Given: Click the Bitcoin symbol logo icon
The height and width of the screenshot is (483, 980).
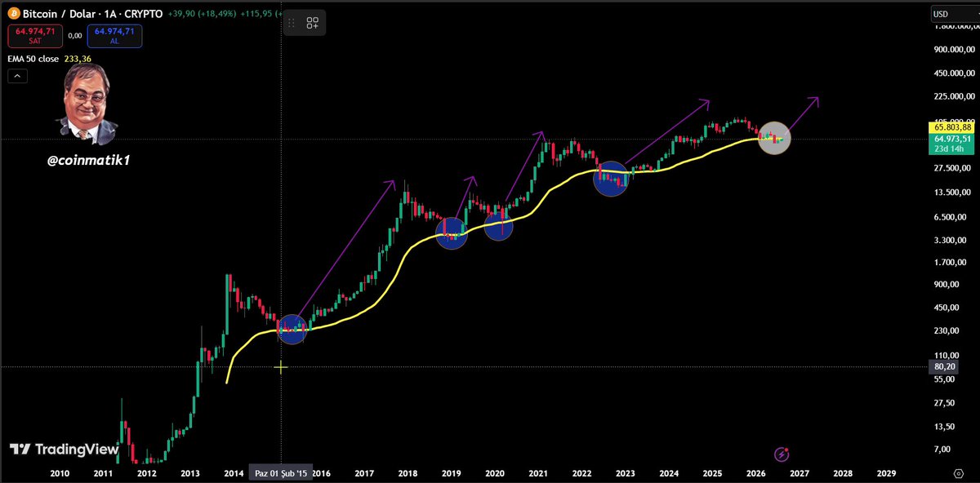Looking at the screenshot, I should coord(13,14).
